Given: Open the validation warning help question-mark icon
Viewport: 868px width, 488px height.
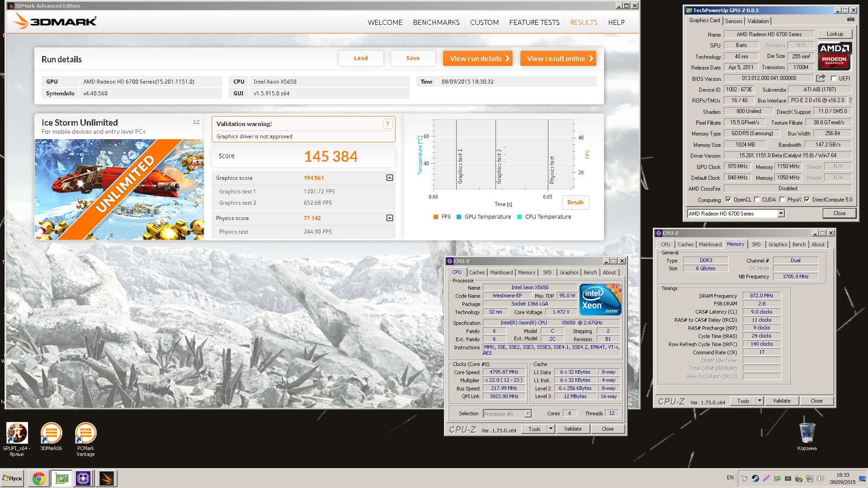Looking at the screenshot, I should [x=387, y=124].
